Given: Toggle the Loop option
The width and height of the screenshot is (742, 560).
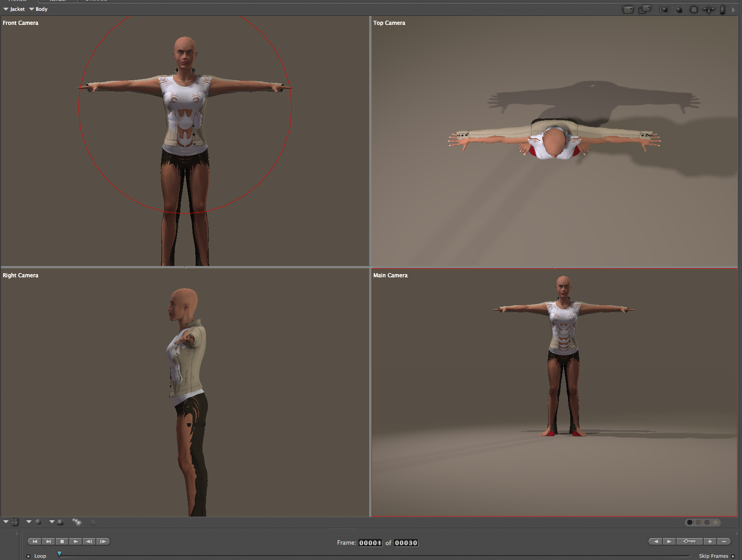Looking at the screenshot, I should (29, 556).
